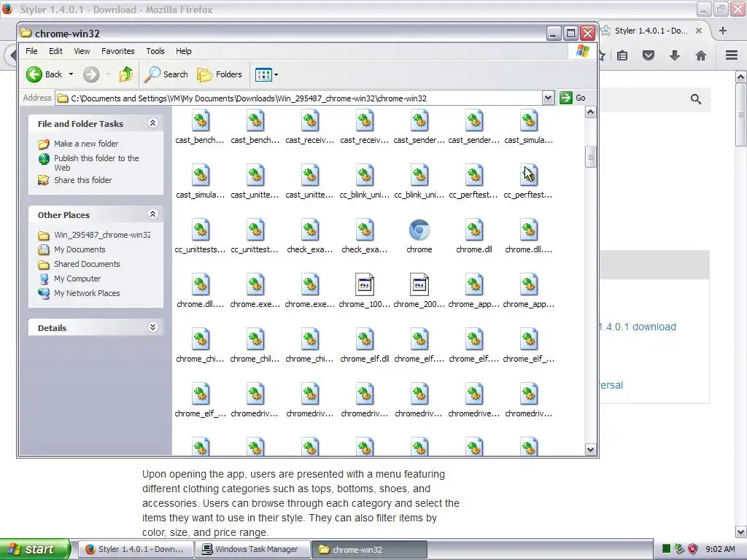Click Start button on taskbar
The width and height of the screenshot is (747, 560).
(35, 549)
